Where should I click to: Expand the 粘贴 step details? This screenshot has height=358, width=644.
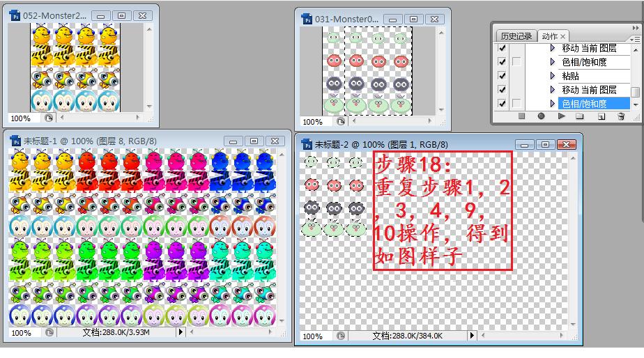553,76
